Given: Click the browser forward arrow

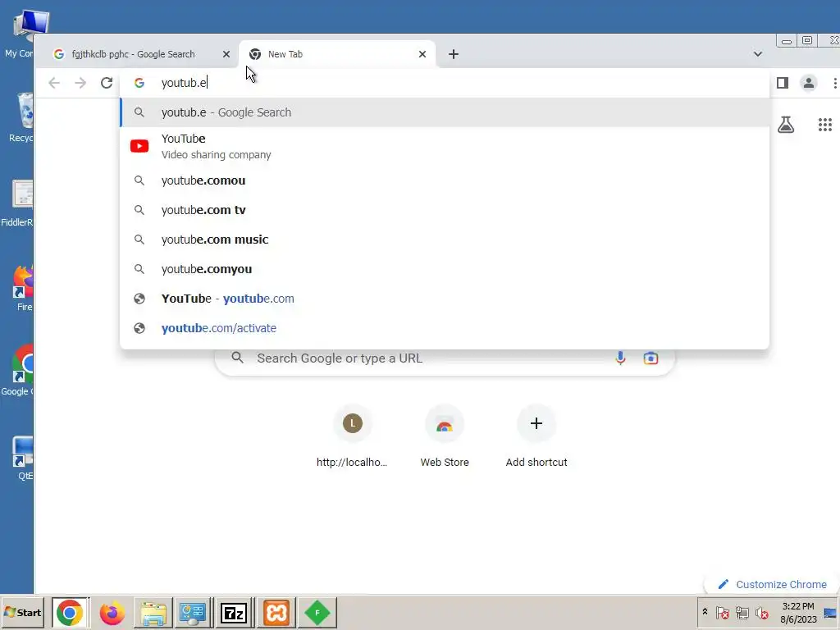Looking at the screenshot, I should click(80, 83).
